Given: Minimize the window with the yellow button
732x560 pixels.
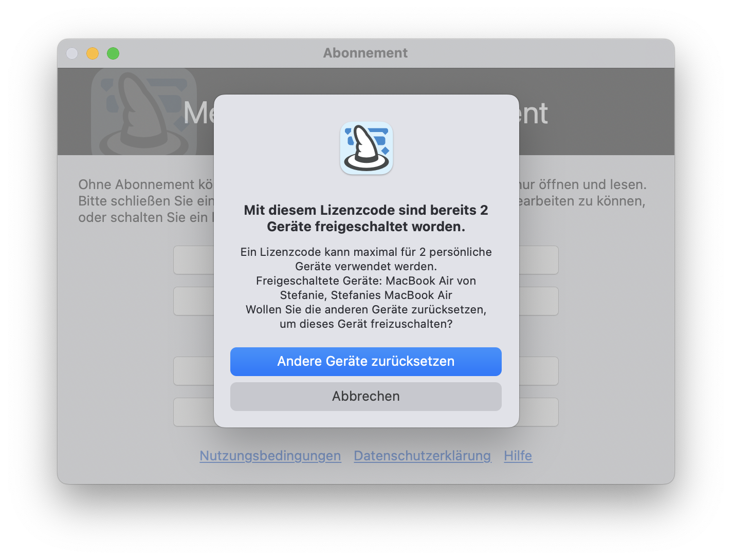Looking at the screenshot, I should [93, 53].
